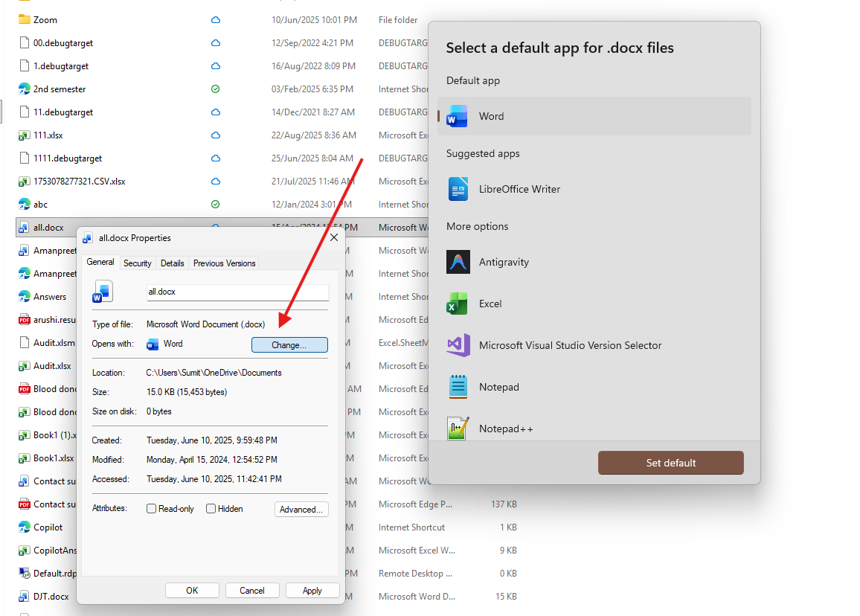Click the Microsoft Word Document (.docx) type text
The image size is (860, 616).
[x=205, y=324]
